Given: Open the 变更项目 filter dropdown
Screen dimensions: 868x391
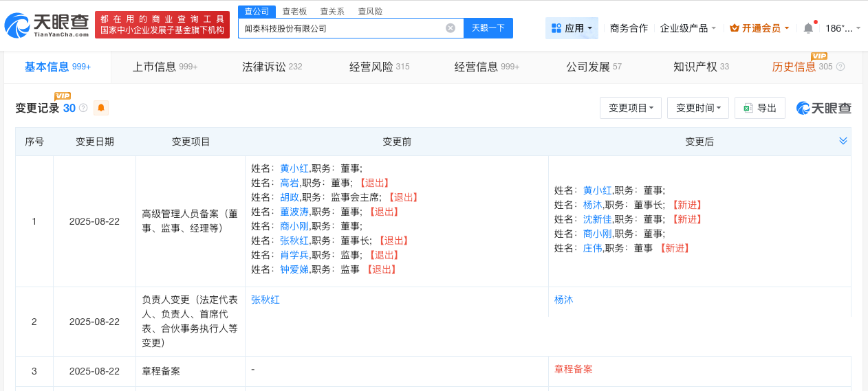Looking at the screenshot, I should click(631, 108).
